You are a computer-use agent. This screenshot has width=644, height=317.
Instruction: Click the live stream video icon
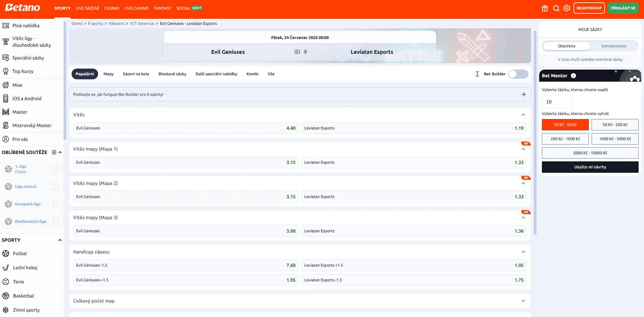[x=297, y=52]
